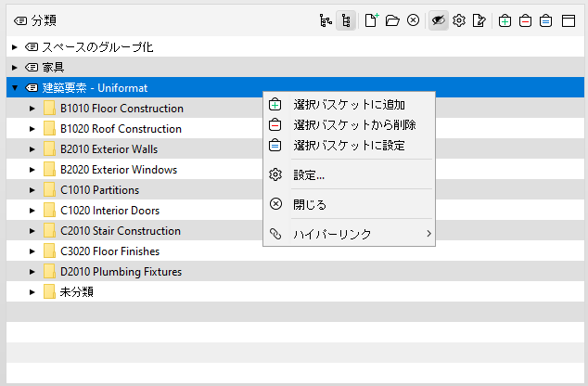The width and height of the screenshot is (588, 386).
Task: Click the window panel icon in toolbar
Action: pos(569,20)
